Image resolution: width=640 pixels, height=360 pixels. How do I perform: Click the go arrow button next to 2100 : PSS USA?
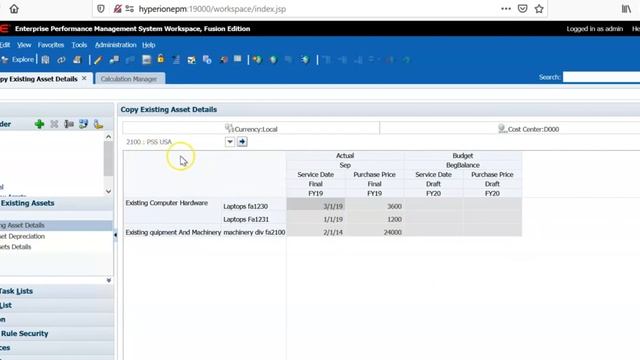coord(242,142)
